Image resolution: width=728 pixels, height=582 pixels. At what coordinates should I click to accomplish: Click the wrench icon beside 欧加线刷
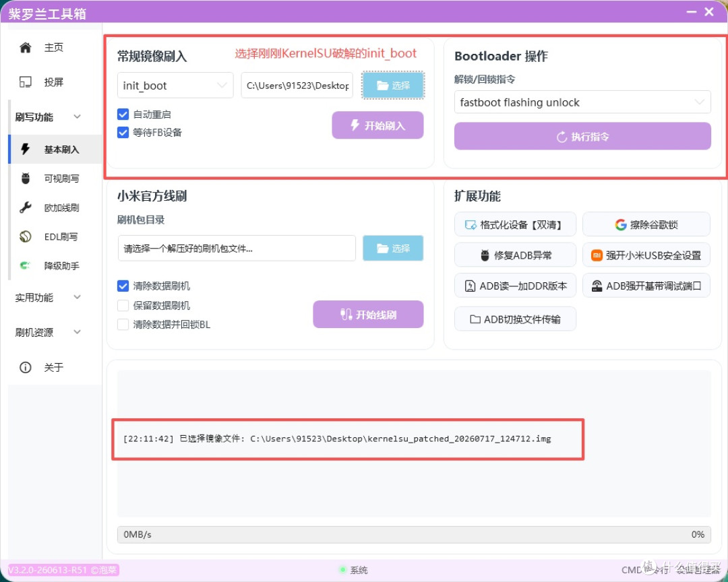25,207
